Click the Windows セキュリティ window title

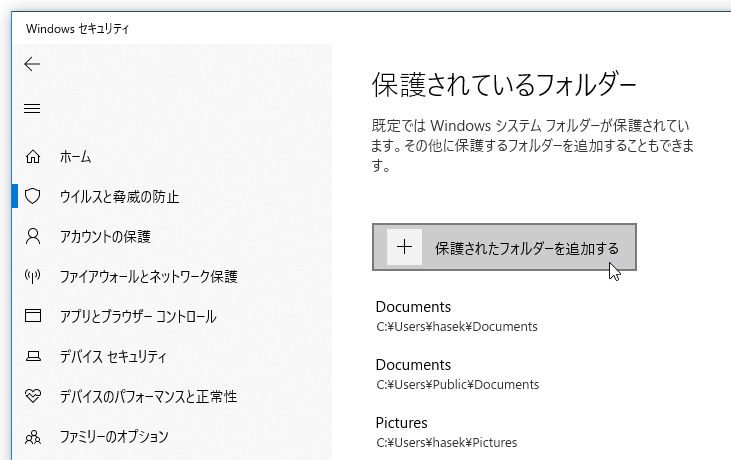click(x=77, y=29)
